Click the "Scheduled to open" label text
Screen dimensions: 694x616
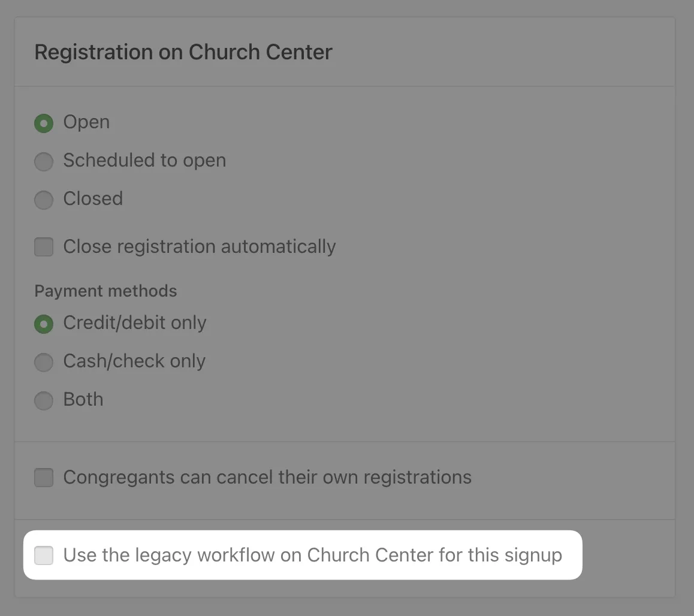144,161
